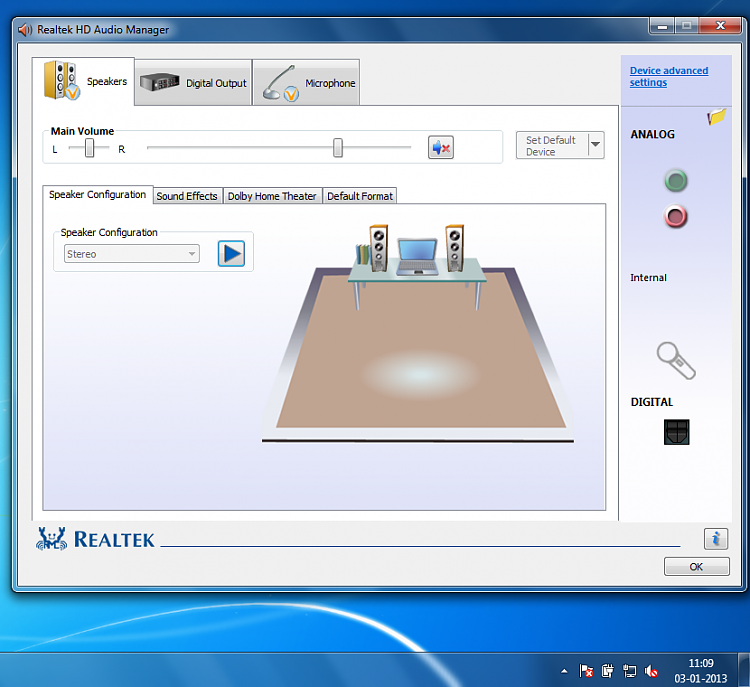Click the left speaker in the room
The height and width of the screenshot is (687, 750).
coord(378,248)
